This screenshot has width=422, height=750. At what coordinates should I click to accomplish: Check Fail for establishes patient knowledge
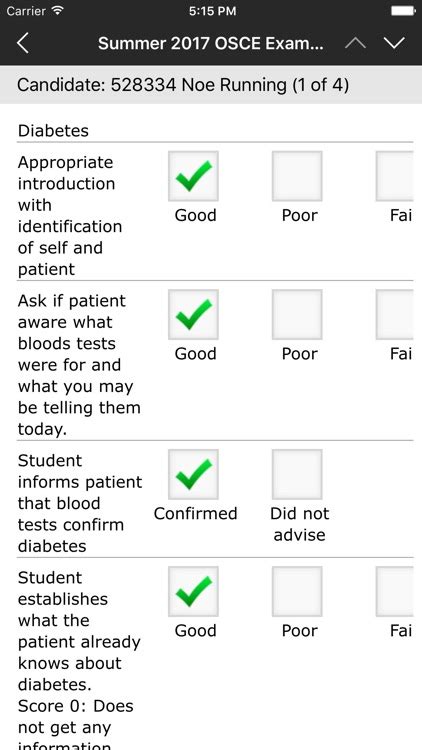click(x=395, y=591)
